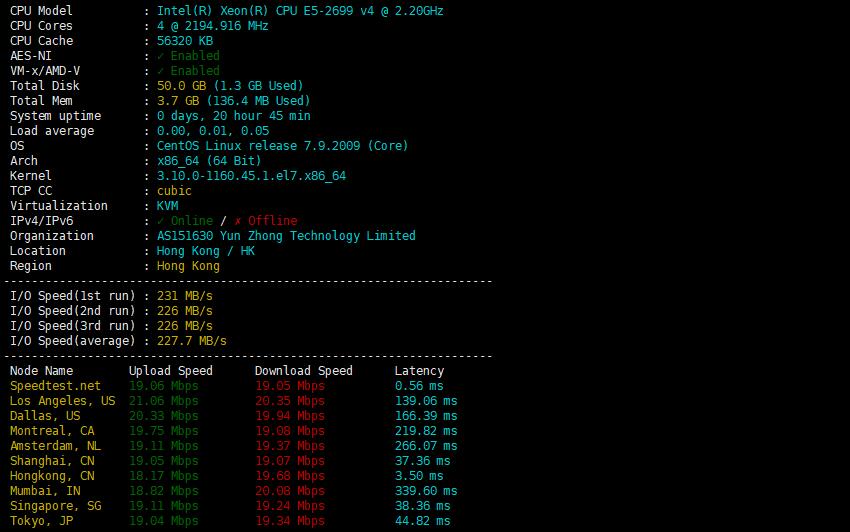Click Tokyo upload speed 19.04 Mbps

click(x=164, y=521)
